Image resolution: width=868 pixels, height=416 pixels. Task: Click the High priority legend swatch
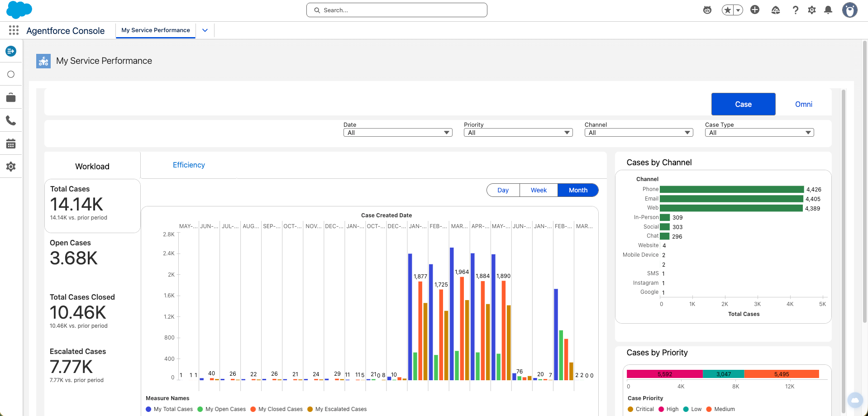661,409
